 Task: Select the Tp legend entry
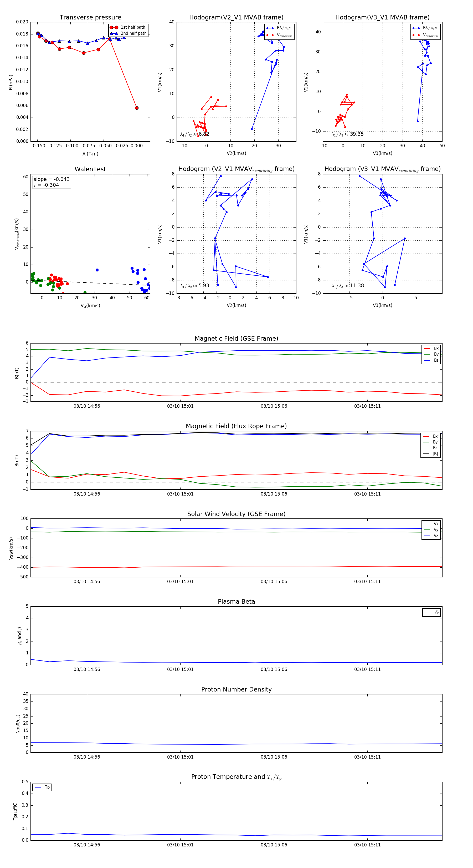pyautogui.click(x=42, y=788)
